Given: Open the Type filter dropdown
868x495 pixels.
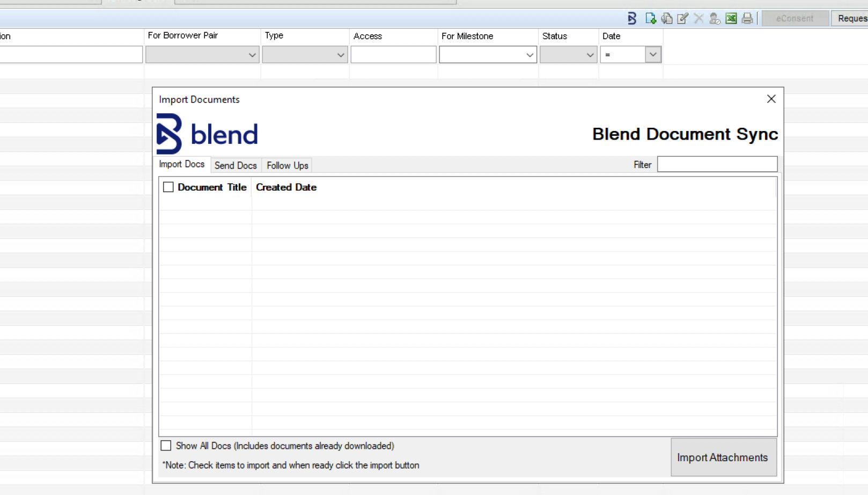Looking at the screenshot, I should coord(304,55).
